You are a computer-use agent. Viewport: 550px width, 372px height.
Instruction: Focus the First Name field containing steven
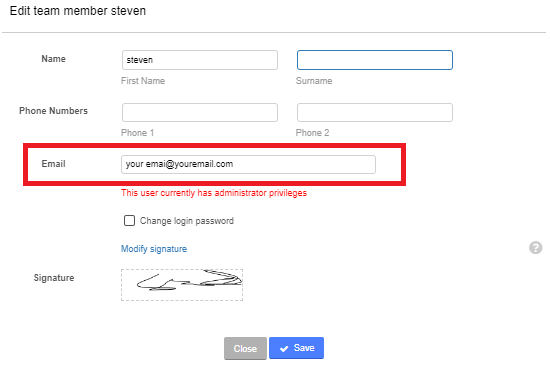pyautogui.click(x=200, y=60)
